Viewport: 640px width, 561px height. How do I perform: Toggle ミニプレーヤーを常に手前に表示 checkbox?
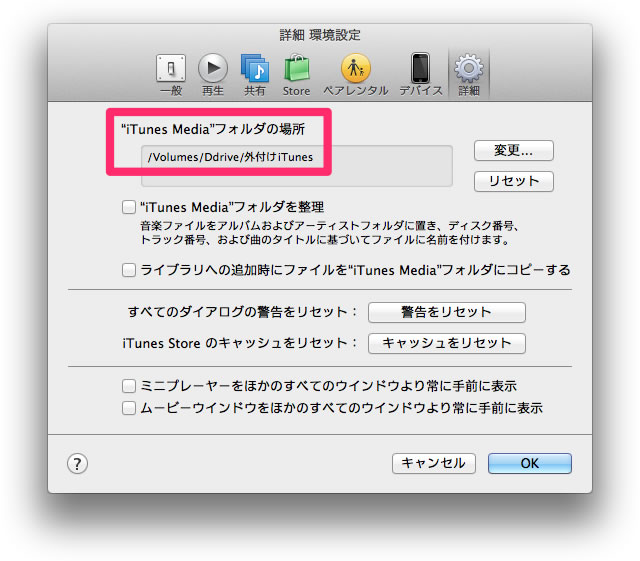(x=129, y=386)
